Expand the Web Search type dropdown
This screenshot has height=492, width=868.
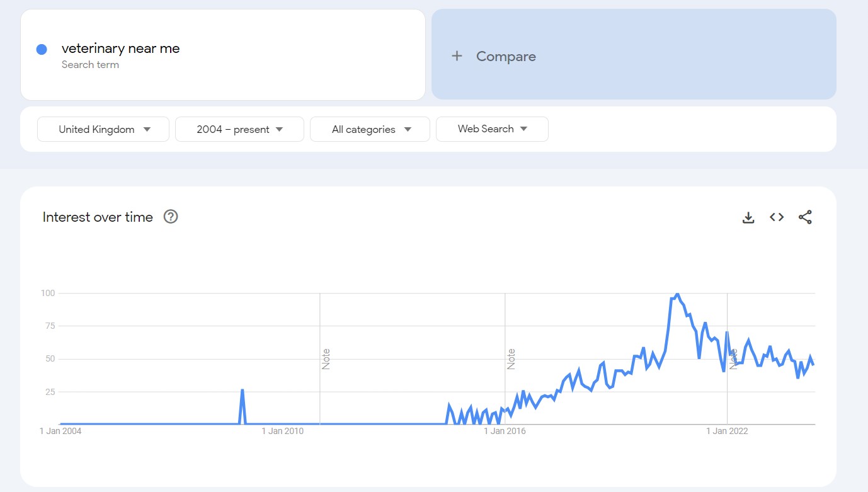click(492, 129)
